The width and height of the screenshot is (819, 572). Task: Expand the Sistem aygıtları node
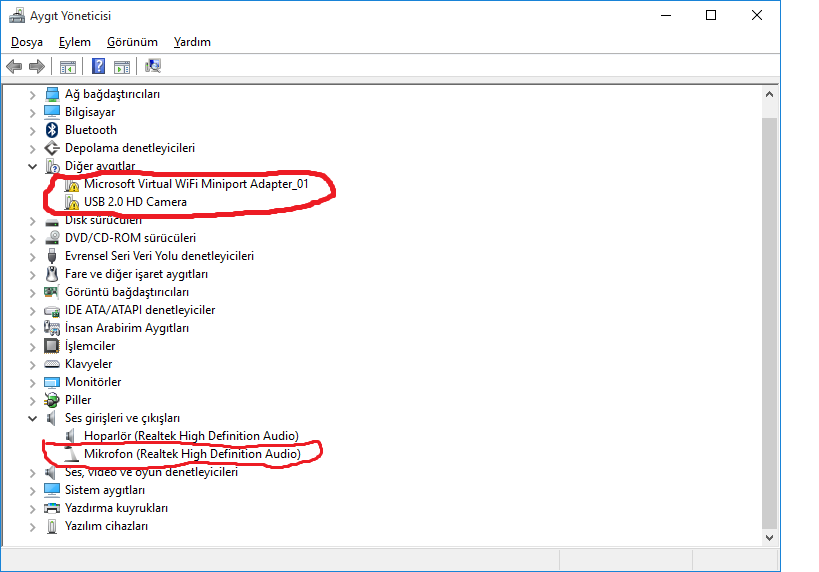tap(32, 491)
